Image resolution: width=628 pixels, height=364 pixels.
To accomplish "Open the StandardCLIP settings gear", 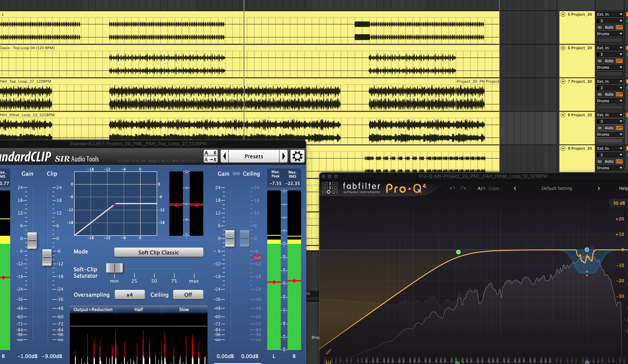I will tap(297, 156).
